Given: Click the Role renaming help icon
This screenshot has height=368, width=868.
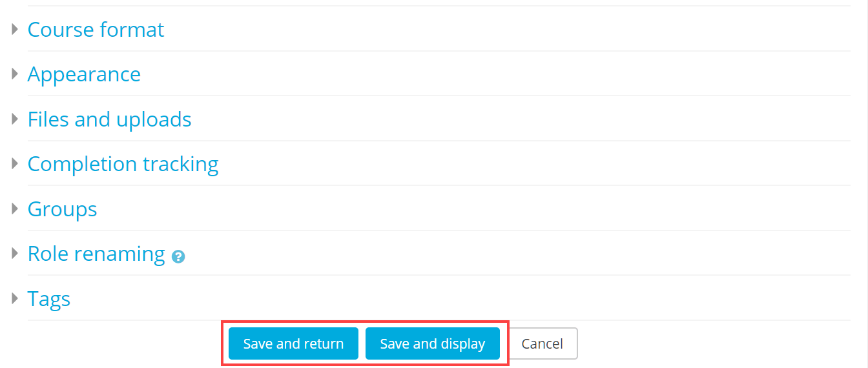Looking at the screenshot, I should coord(178,256).
